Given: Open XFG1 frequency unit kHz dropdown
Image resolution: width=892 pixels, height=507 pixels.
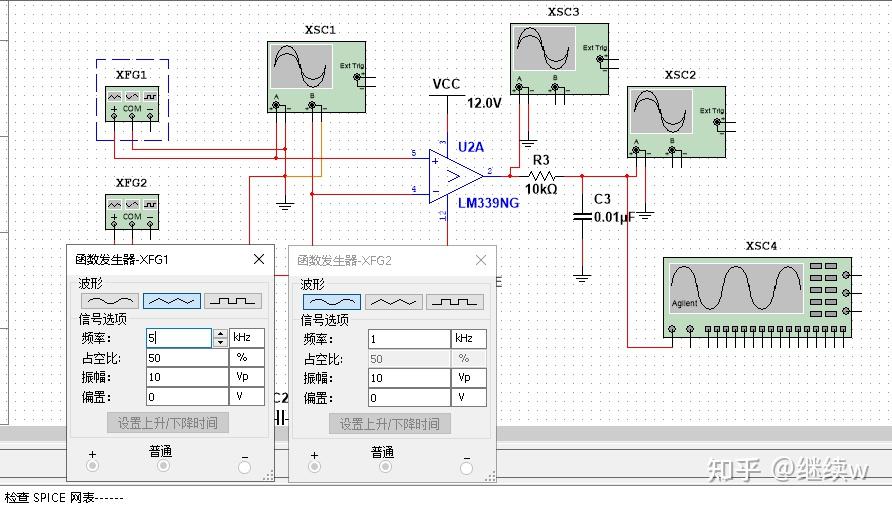Looking at the screenshot, I should 247,338.
